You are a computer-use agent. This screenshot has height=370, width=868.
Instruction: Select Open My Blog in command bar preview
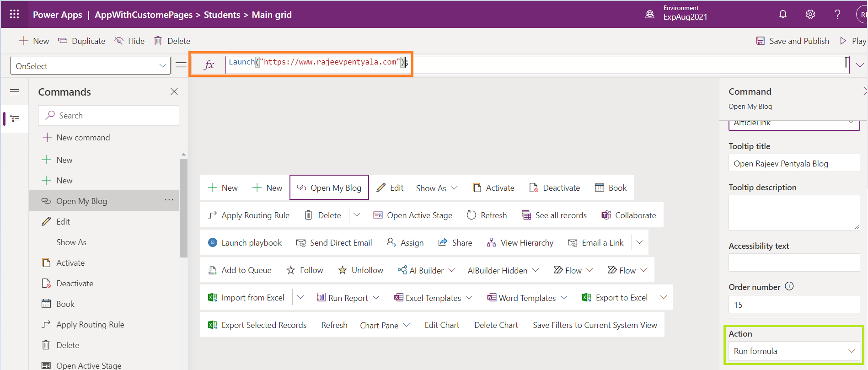coord(329,188)
